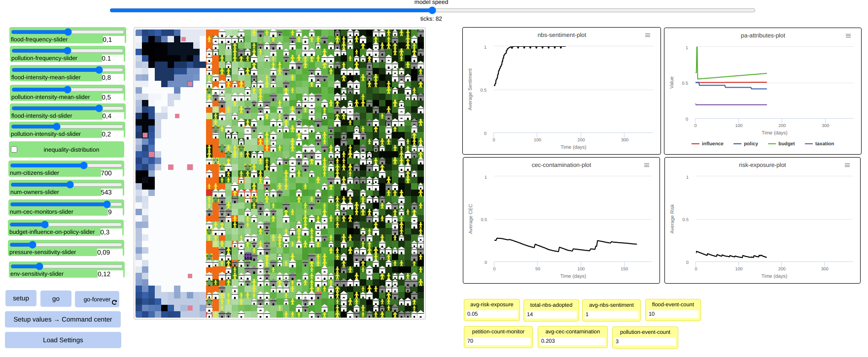
Task: Open the pa-attributes-plot hamburger menu
Action: click(x=848, y=36)
